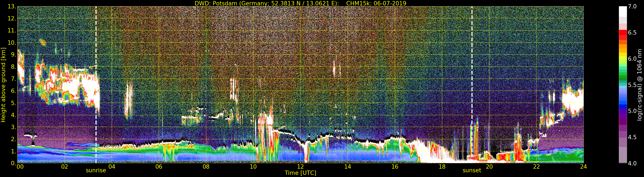Screen dimensions: 644x177
Task: Click the height axis tick "6."
Action: 14,91
